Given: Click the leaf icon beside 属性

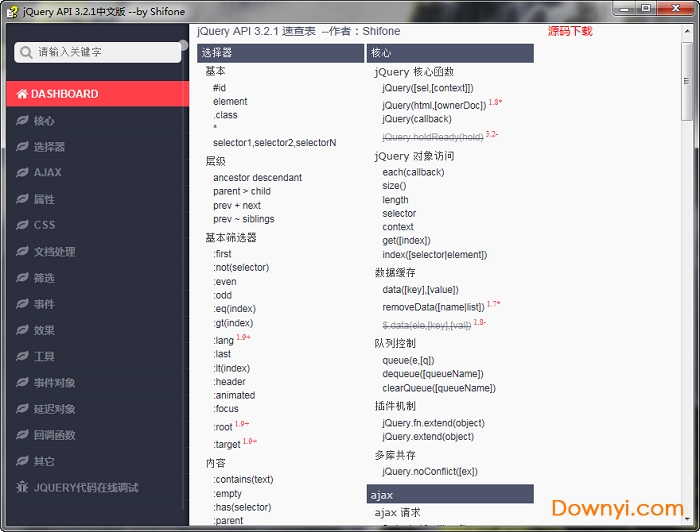Looking at the screenshot, I should [x=22, y=199].
